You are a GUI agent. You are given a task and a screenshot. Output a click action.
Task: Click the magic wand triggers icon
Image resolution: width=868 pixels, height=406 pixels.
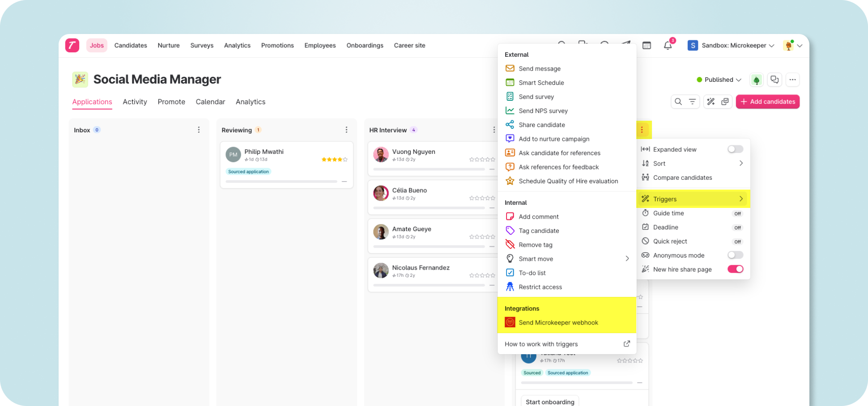[x=711, y=101]
